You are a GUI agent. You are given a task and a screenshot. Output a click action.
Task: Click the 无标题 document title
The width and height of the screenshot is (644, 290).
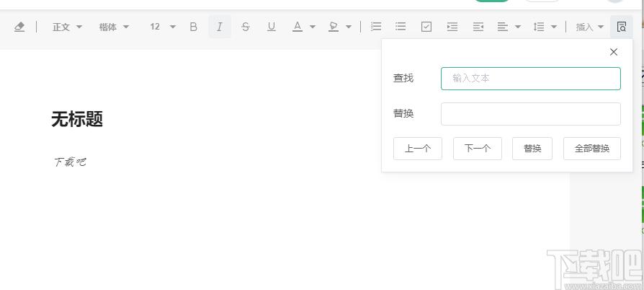pyautogui.click(x=77, y=119)
